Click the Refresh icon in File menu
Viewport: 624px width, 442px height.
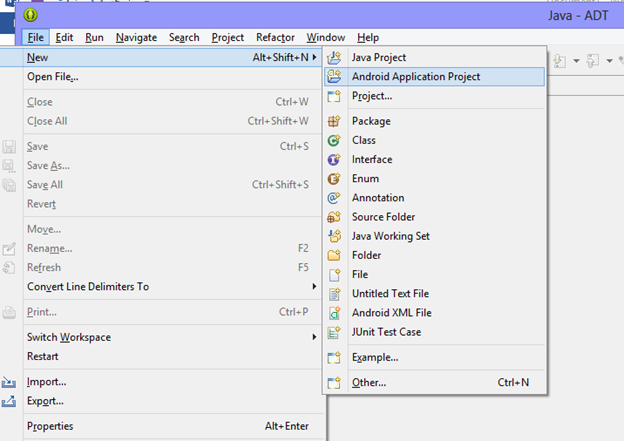(9, 268)
